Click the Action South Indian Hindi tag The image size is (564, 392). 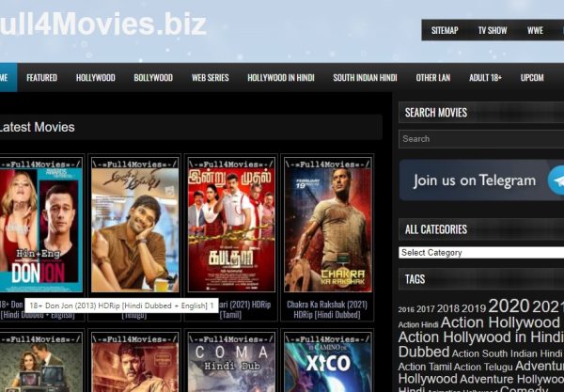tap(507, 353)
